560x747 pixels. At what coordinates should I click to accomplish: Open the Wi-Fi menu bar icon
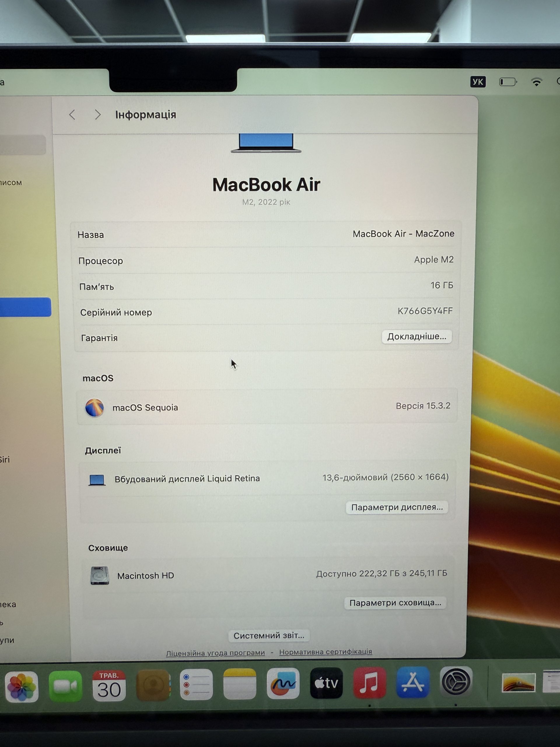tap(536, 82)
